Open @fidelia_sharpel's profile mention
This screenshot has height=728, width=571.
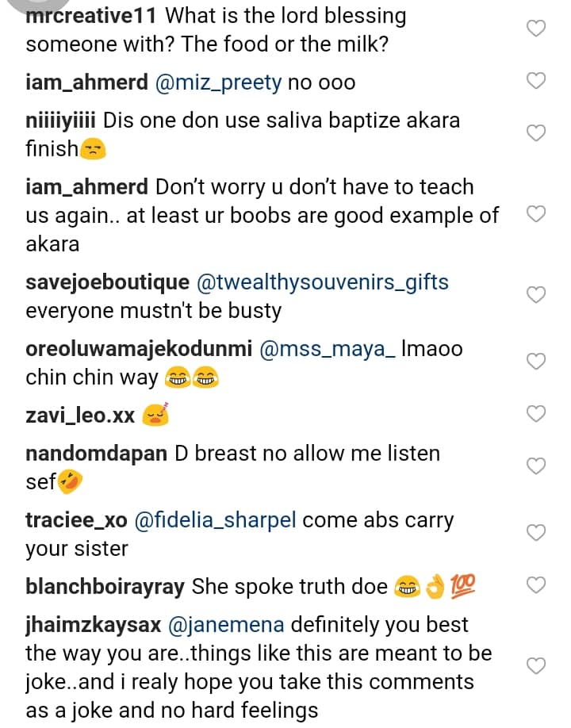[x=216, y=521]
